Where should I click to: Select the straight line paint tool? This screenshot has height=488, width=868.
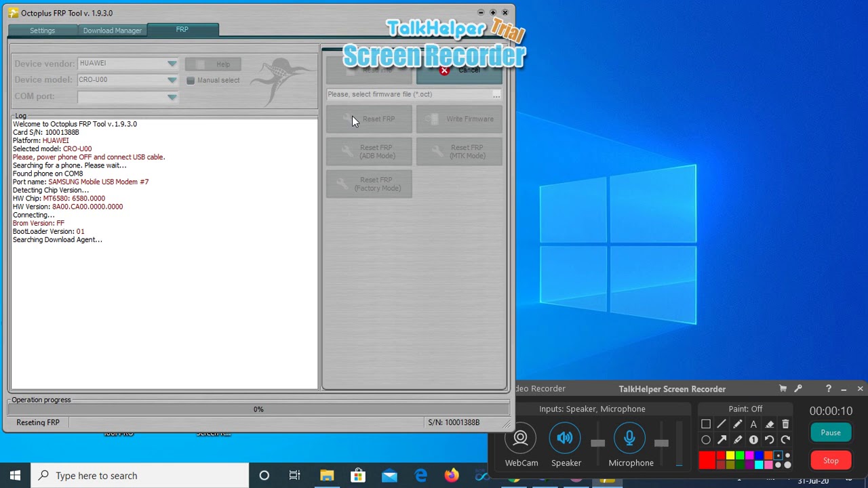[x=722, y=424]
